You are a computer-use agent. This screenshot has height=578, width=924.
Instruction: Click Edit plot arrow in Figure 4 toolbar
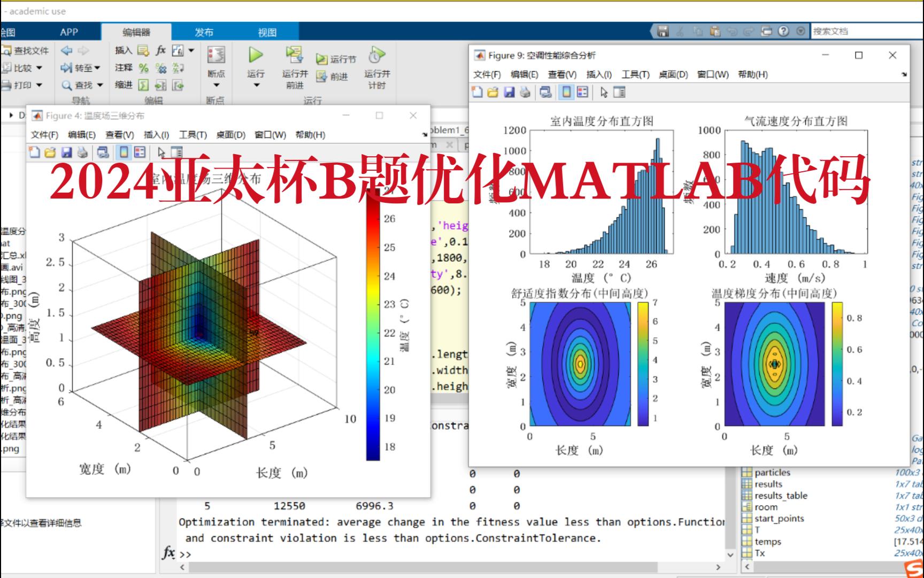tap(161, 153)
